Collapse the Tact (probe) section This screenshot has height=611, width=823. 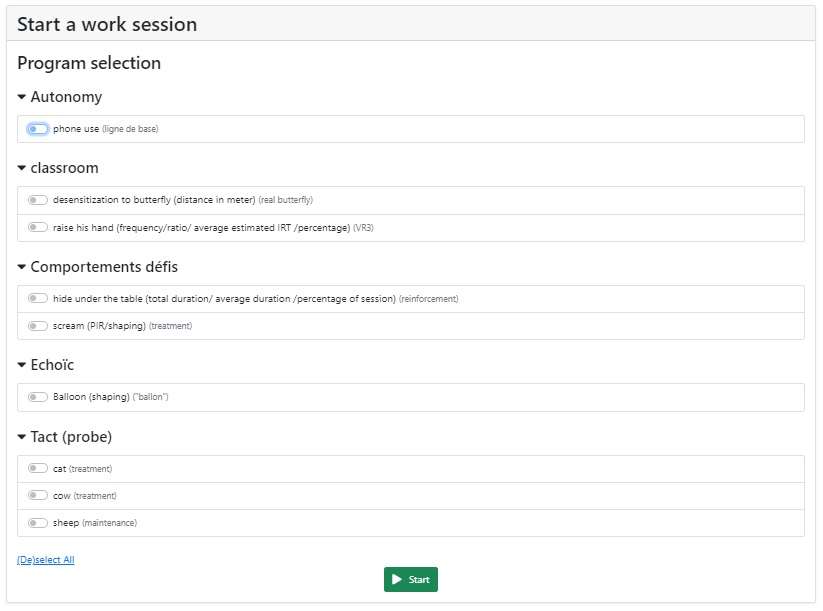(x=22, y=437)
